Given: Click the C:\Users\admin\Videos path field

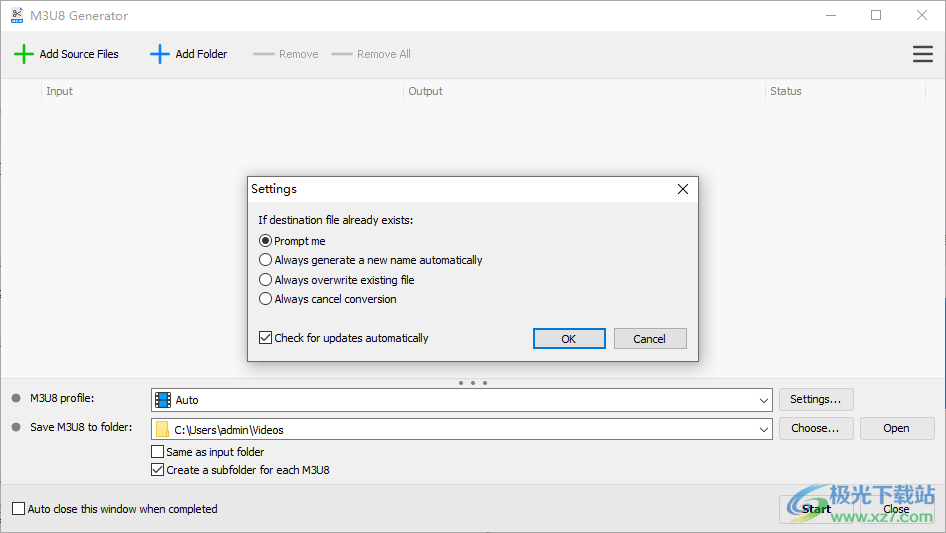Looking at the screenshot, I should [x=462, y=430].
